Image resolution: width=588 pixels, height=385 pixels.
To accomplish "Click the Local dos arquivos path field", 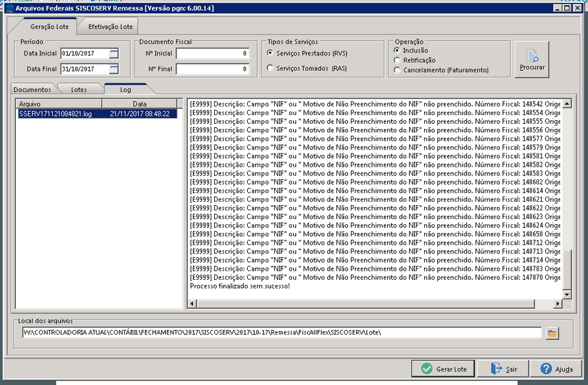I will 282,333.
